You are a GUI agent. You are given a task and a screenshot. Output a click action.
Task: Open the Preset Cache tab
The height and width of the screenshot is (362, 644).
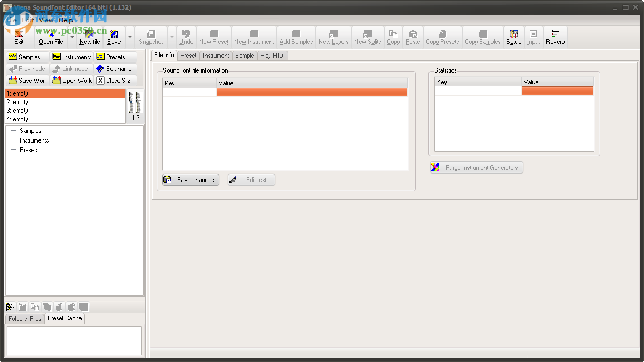[65, 318]
